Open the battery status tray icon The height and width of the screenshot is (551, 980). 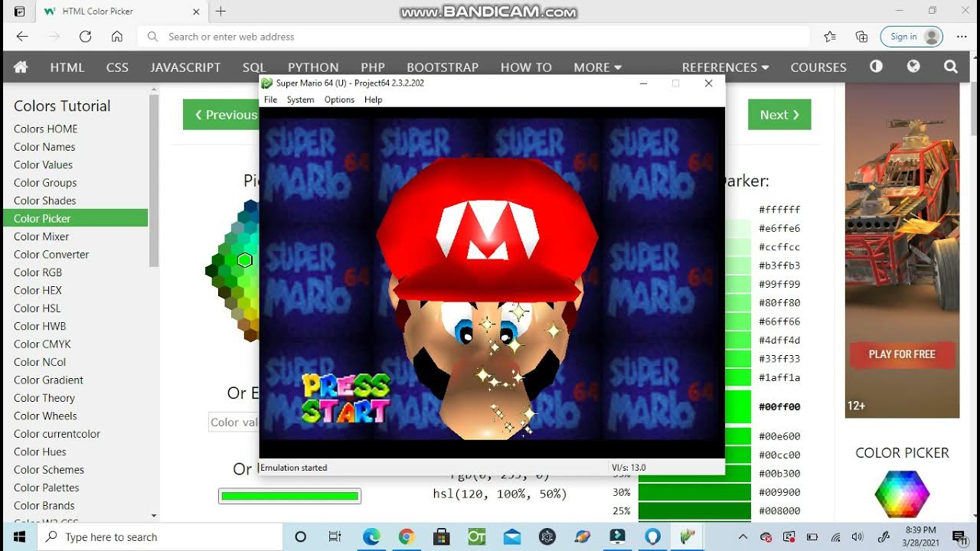pos(812,537)
